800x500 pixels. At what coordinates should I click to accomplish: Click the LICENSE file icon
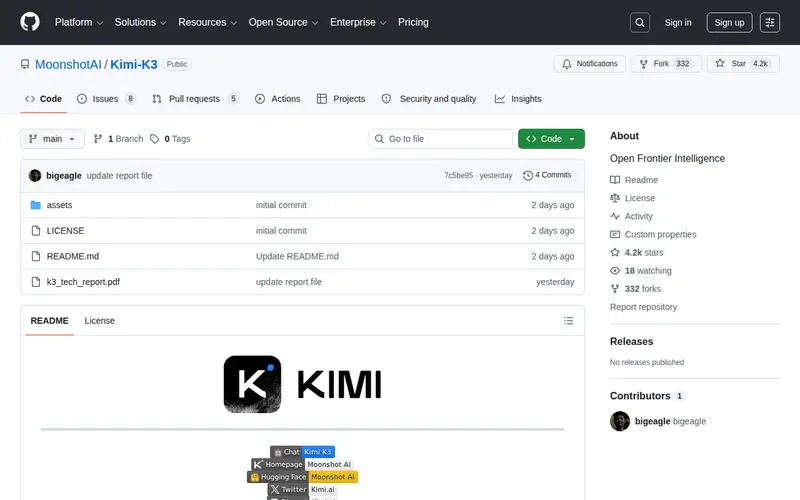pyautogui.click(x=36, y=231)
